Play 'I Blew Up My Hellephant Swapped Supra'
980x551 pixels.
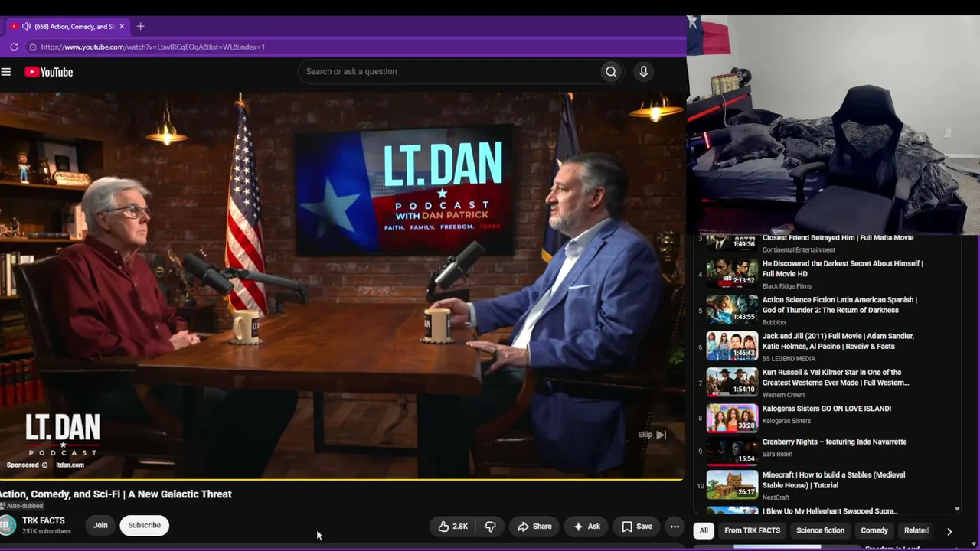[830, 510]
